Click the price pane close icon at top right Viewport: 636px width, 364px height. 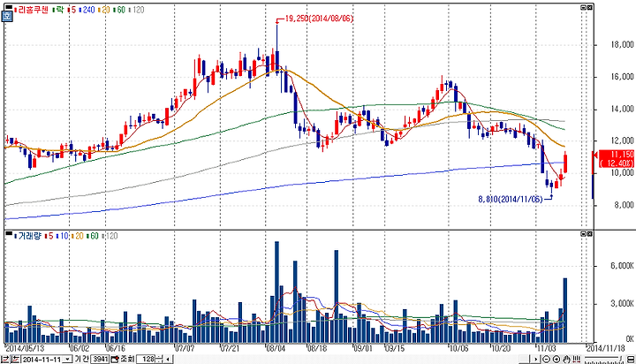(x=590, y=7)
